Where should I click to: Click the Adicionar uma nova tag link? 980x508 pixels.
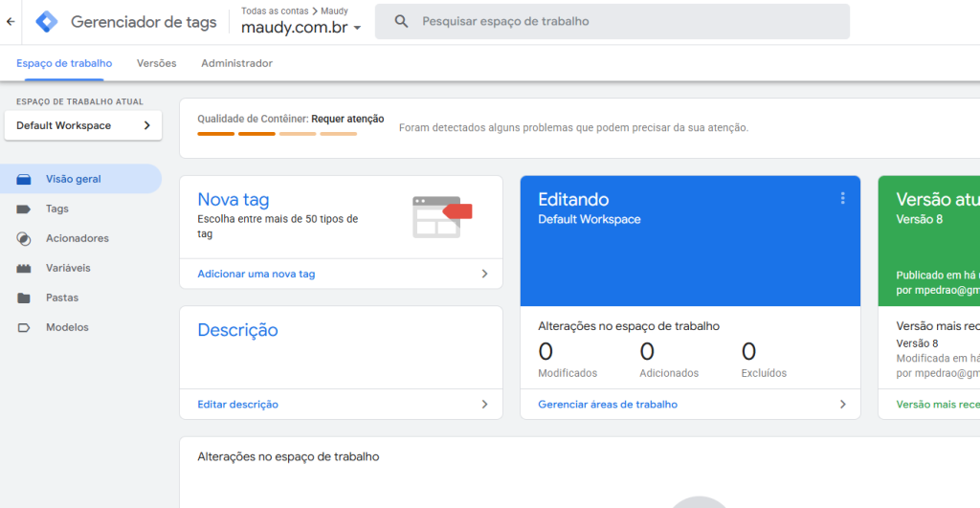[x=256, y=274]
